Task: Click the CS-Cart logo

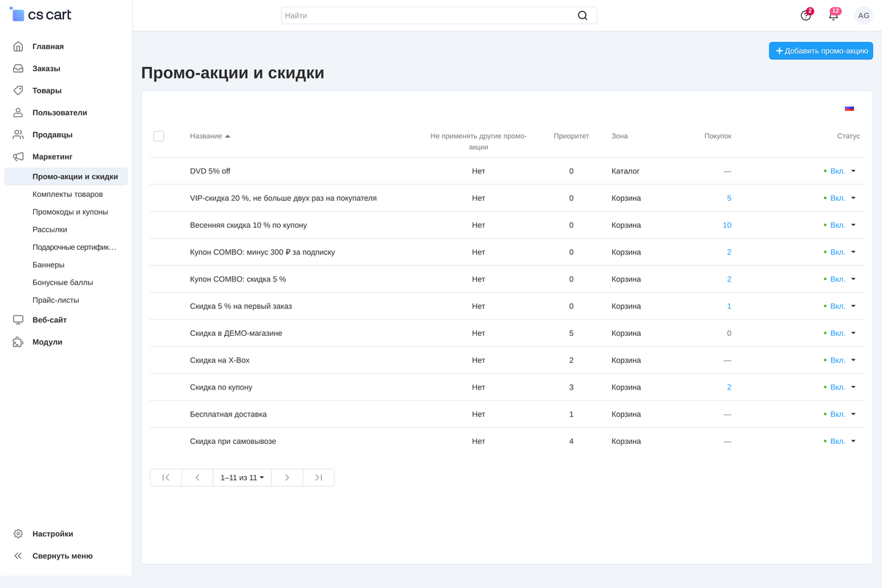Action: click(41, 15)
